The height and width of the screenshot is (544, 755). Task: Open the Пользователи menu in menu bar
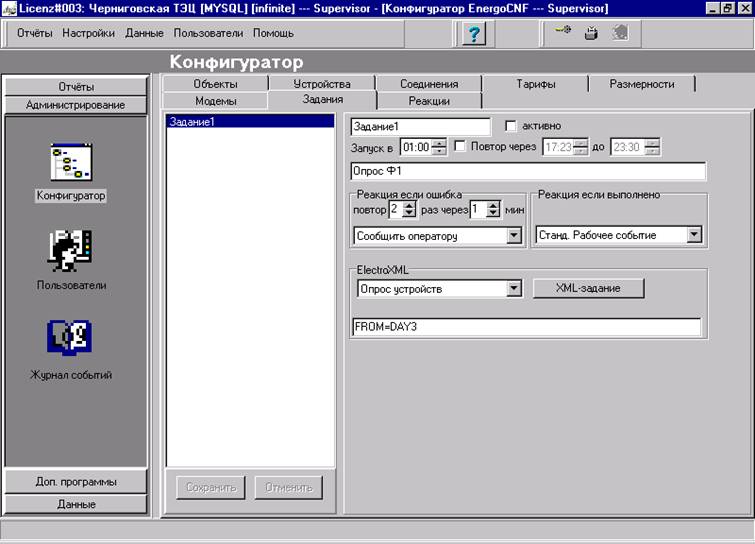click(208, 33)
